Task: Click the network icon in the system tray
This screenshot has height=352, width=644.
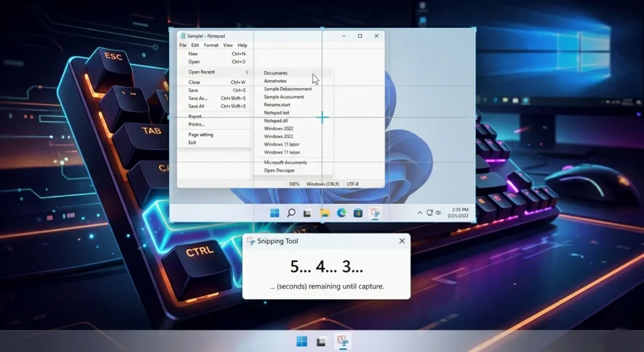Action: [x=430, y=213]
